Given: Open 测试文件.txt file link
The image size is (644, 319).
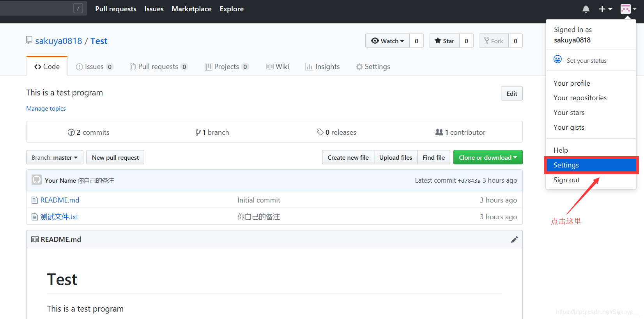Looking at the screenshot, I should pos(59,217).
